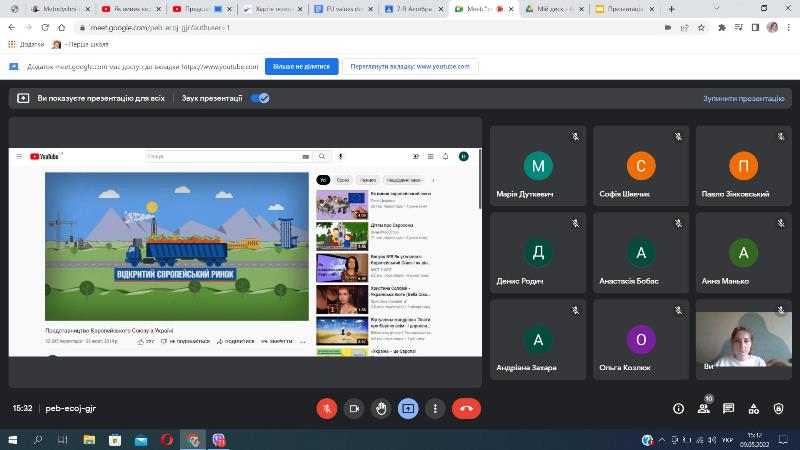Open the chat panel
The height and width of the screenshot is (450, 800).
[x=729, y=408]
